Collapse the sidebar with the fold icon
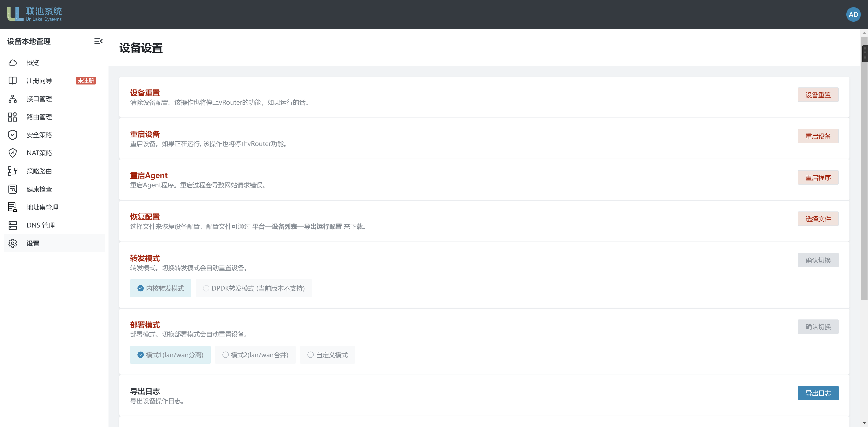The image size is (868, 427). click(x=98, y=41)
